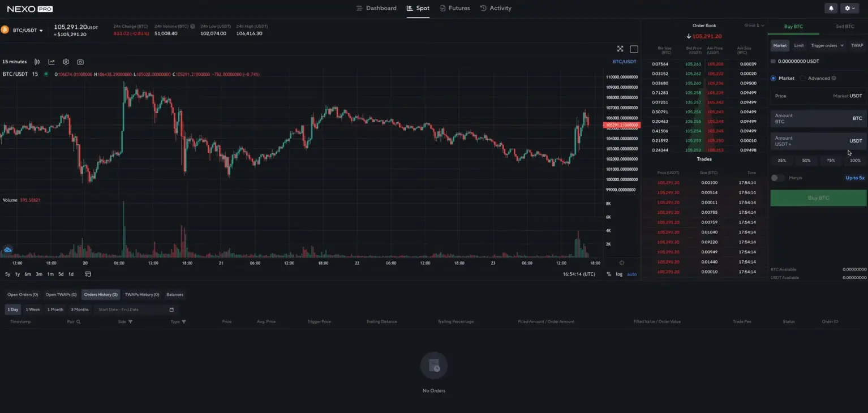Image resolution: width=868 pixels, height=413 pixels.
Task: Filter order history by 1 Month
Action: (x=55, y=309)
